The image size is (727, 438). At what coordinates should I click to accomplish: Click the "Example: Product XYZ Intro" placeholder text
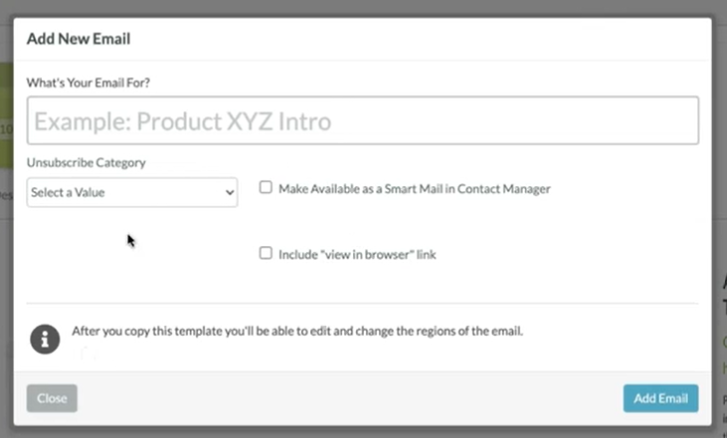[182, 122]
